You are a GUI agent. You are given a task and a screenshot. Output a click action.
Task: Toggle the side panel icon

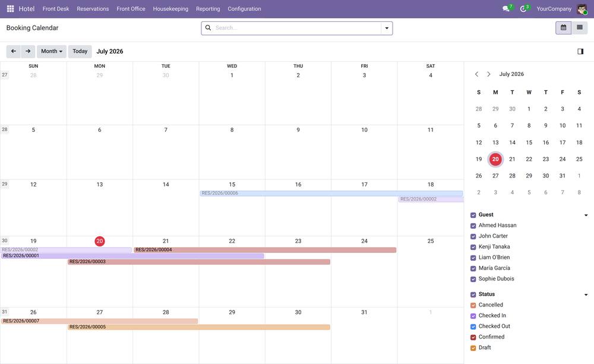click(x=580, y=51)
